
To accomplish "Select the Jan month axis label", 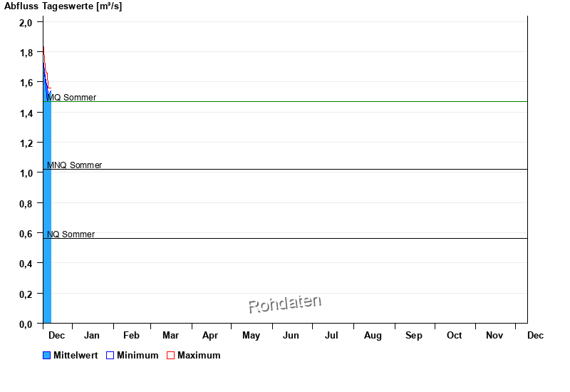I will point(92,336).
